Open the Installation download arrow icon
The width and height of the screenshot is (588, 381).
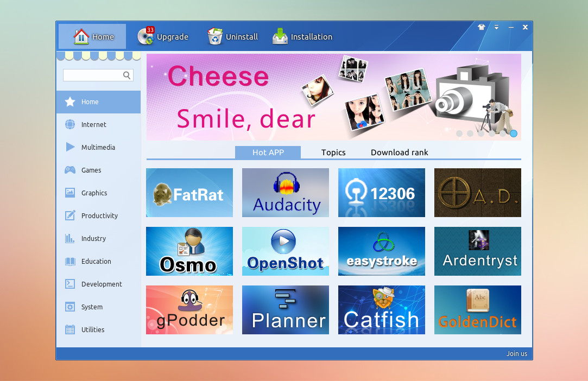coord(280,36)
